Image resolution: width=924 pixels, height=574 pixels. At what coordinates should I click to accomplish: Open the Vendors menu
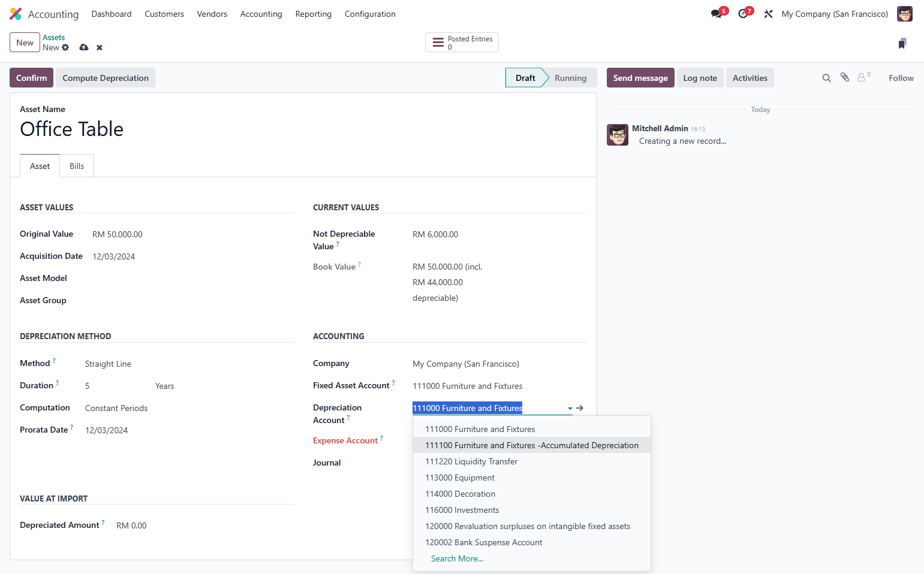click(212, 14)
